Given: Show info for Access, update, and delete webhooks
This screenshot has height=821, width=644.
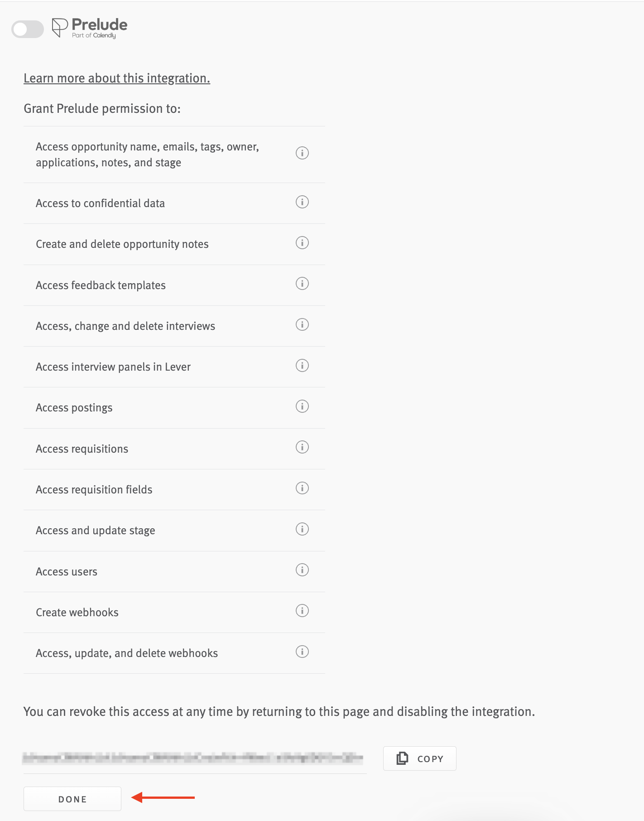Looking at the screenshot, I should click(302, 652).
